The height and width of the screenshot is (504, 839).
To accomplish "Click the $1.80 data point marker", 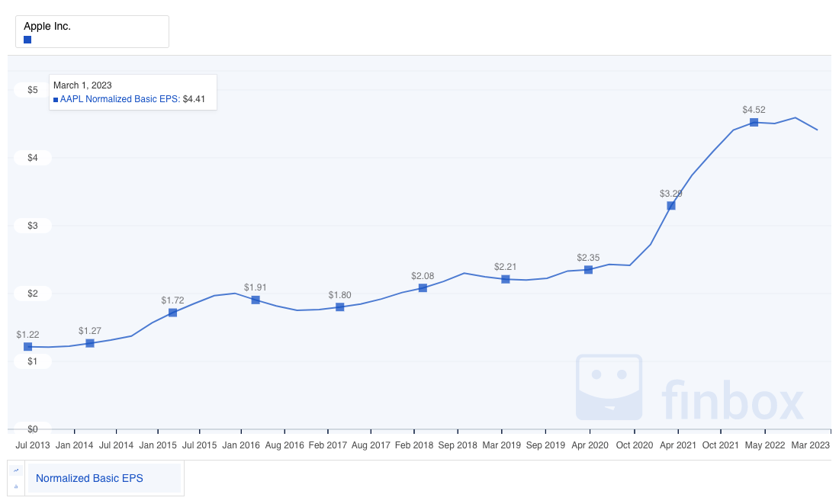I will pyautogui.click(x=339, y=307).
